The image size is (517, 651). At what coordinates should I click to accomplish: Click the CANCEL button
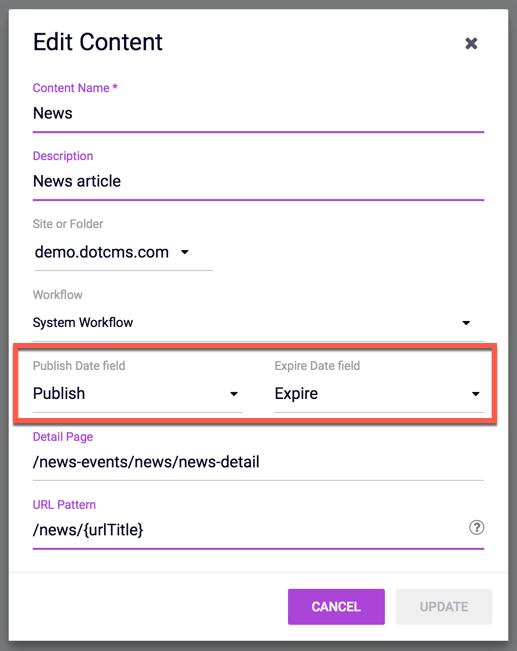coord(336,607)
